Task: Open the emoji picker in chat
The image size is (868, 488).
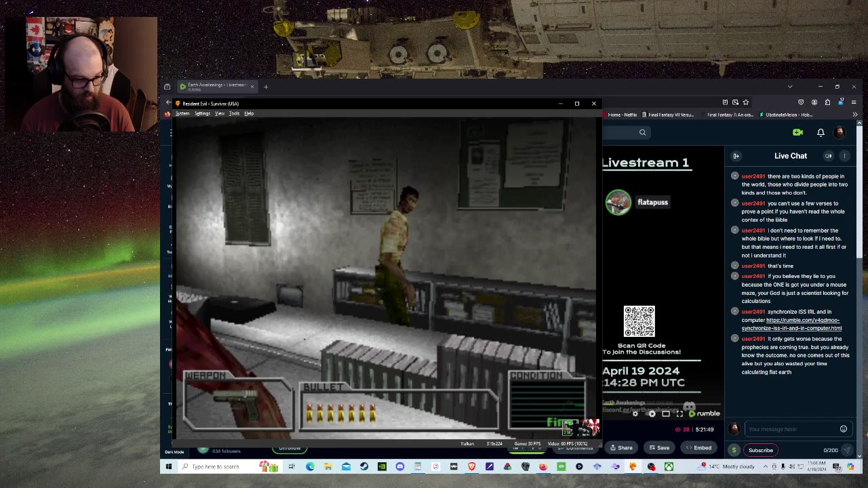Action: click(844, 429)
